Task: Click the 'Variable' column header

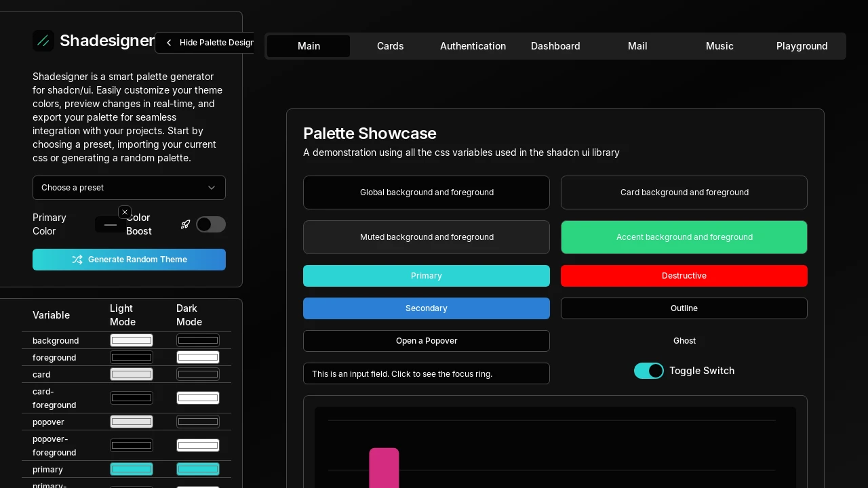Action: coord(52,315)
